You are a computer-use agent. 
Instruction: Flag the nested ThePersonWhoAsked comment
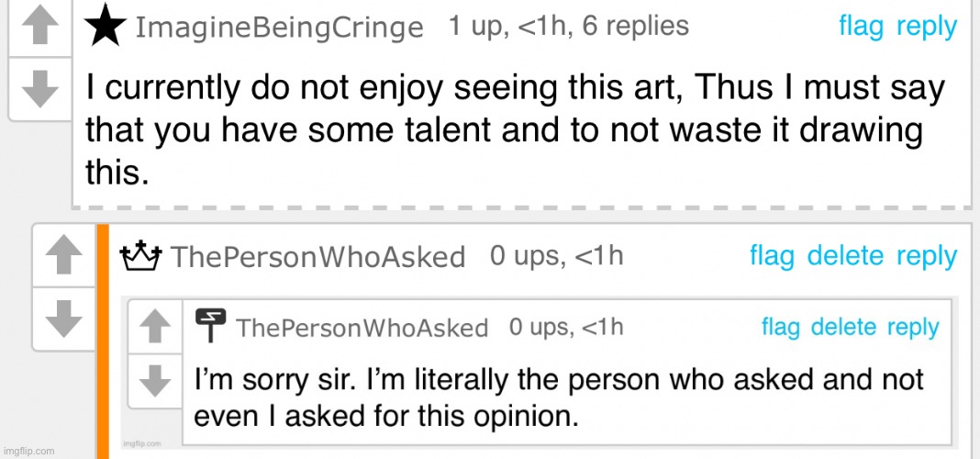point(780,327)
